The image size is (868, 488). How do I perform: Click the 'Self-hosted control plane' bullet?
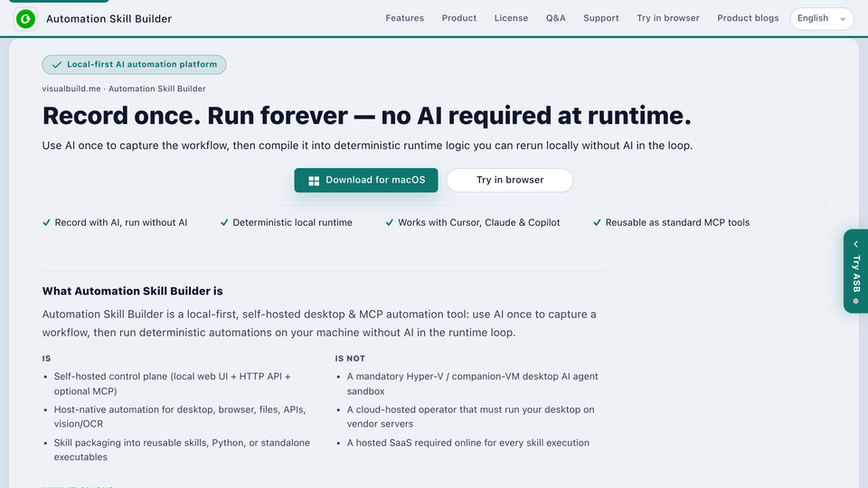tap(172, 383)
